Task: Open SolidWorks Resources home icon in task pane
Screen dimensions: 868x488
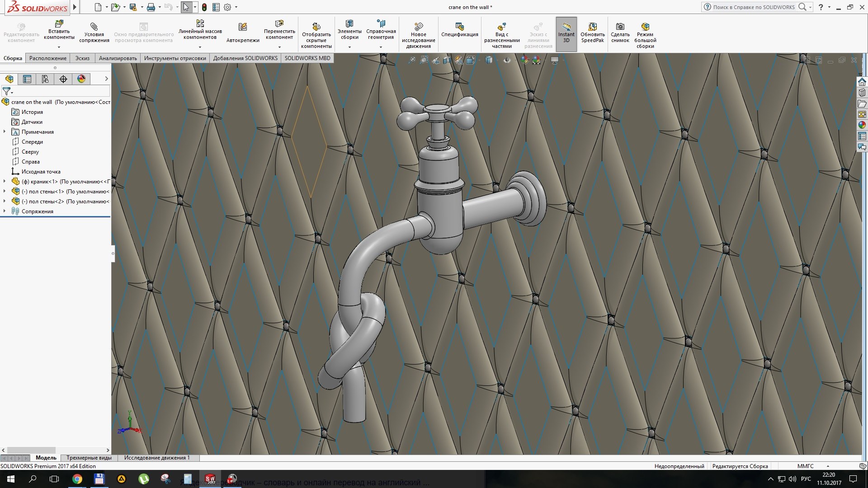Action: tap(862, 82)
